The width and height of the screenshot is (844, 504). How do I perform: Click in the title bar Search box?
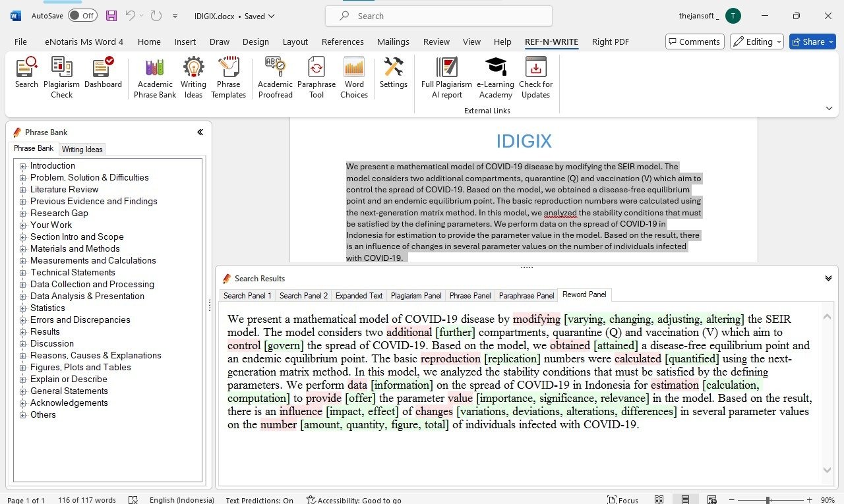[x=438, y=16]
